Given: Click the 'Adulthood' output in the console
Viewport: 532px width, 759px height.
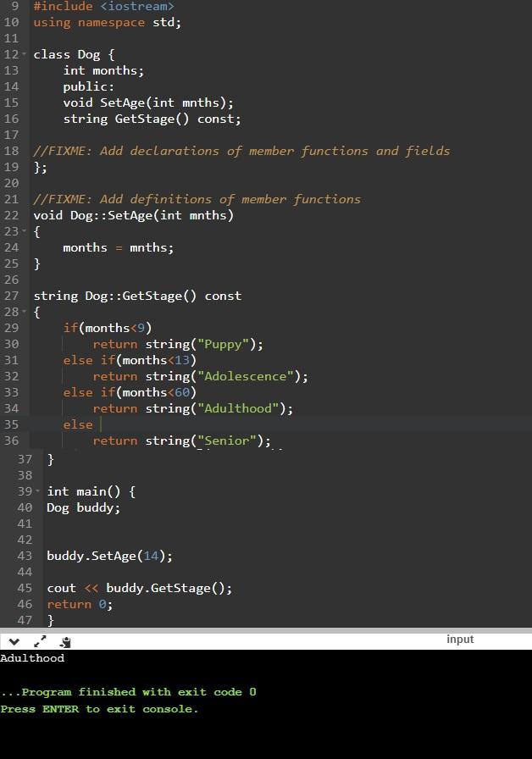Looking at the screenshot, I should 32,658.
